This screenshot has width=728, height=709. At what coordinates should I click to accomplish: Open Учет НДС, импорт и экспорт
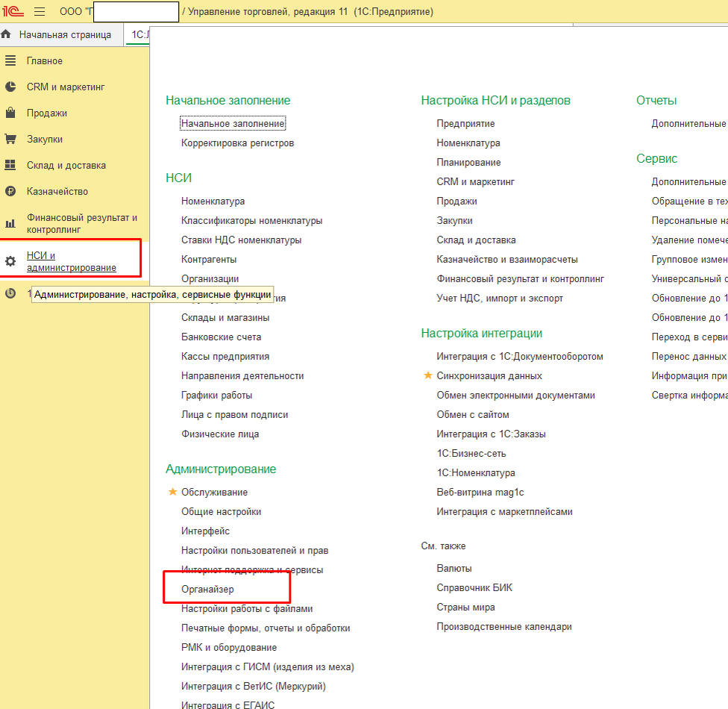coord(500,299)
